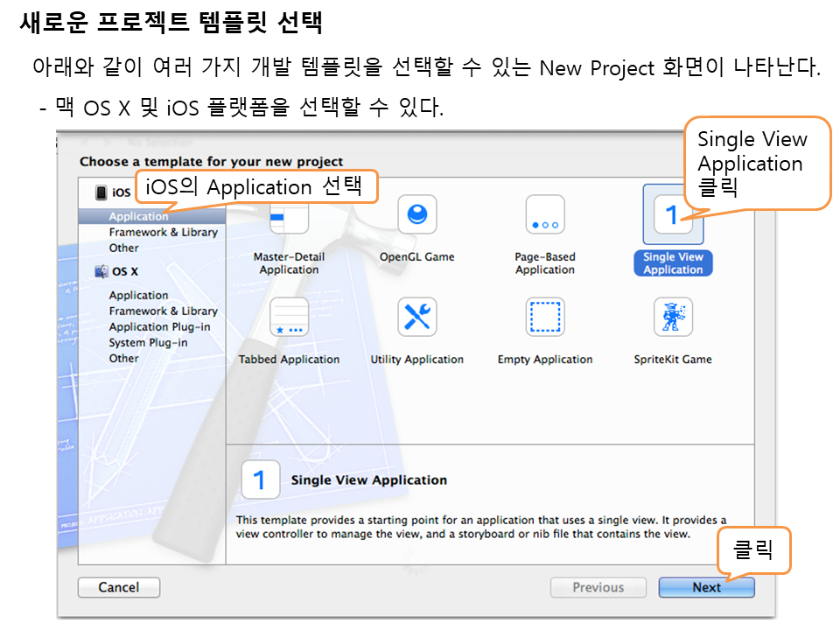Open Framework & Library under OS X
This screenshot has height=630, width=840.
[163, 311]
